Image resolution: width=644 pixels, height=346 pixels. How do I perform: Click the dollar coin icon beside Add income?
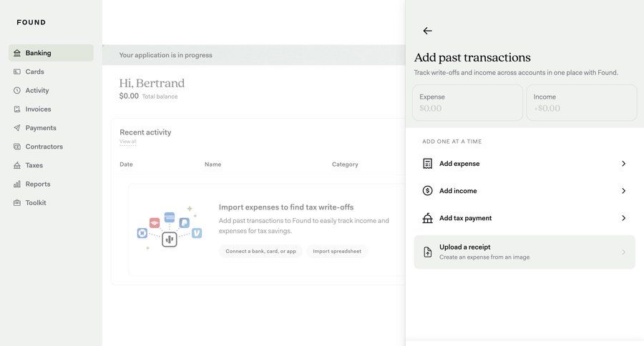(428, 190)
